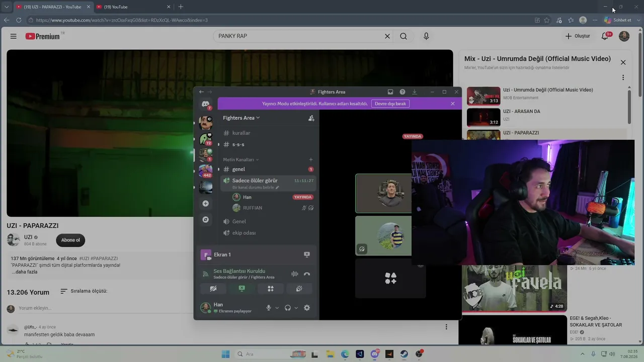Screen dimensions: 644x362
Task: Open Discord microphone input device dropdown arrow
Action: 277,308
